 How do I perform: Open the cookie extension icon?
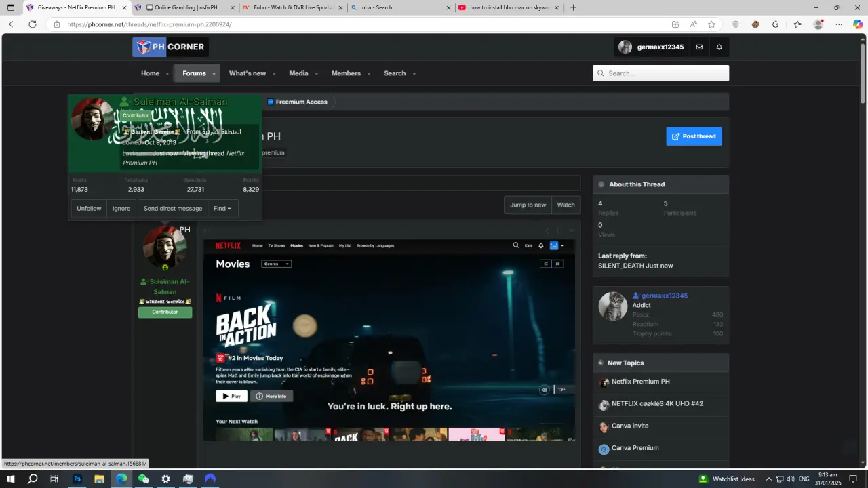[755, 24]
